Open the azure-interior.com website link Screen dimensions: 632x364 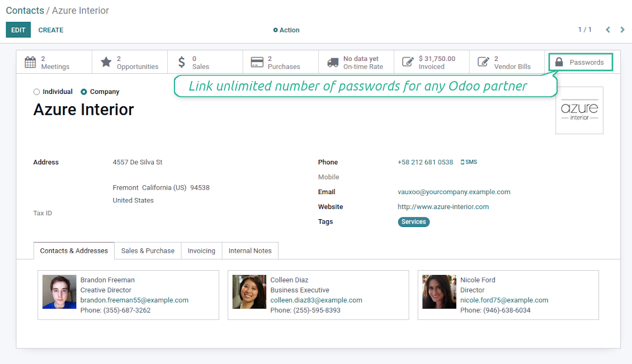(x=443, y=207)
